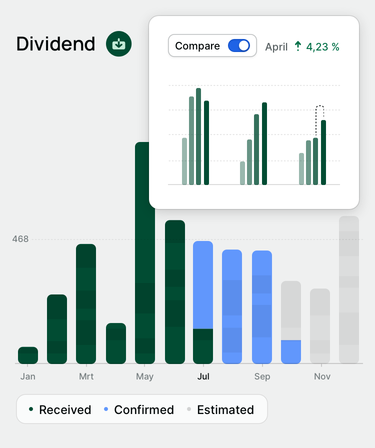Image resolution: width=375 pixels, height=448 pixels.
Task: Turn off the Compare toggle switch
Action: click(x=239, y=46)
